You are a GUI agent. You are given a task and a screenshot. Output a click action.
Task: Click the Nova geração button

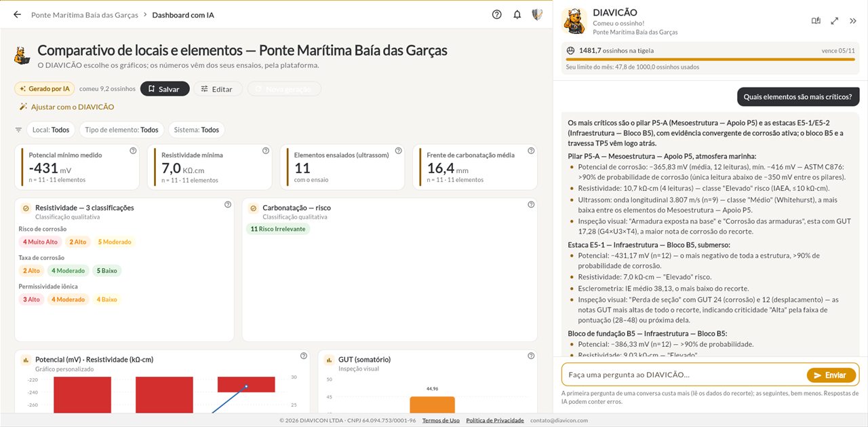(284, 89)
